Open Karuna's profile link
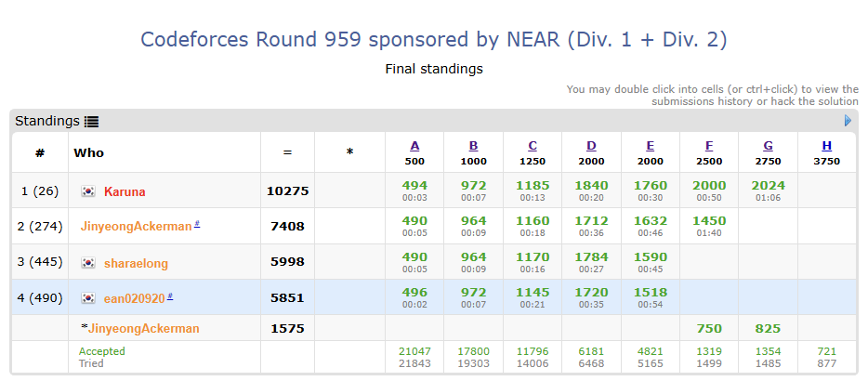Viewport: 868px width, 381px height. (125, 192)
